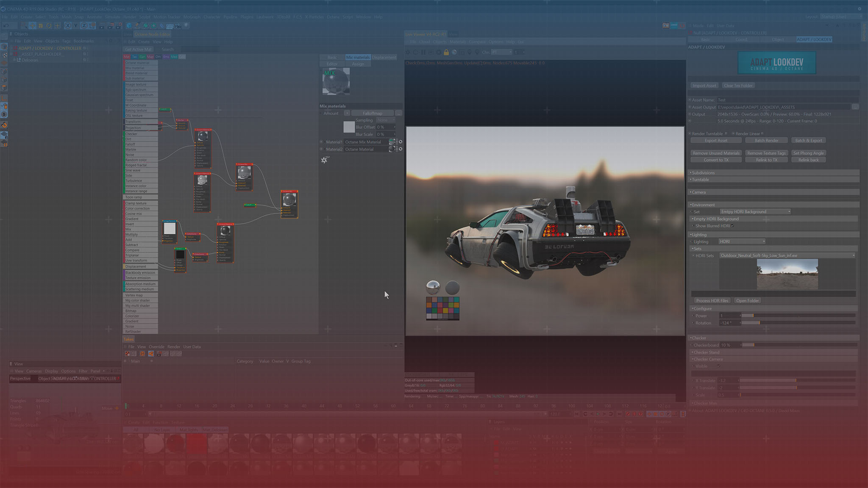Image resolution: width=868 pixels, height=488 pixels.
Task: Toggle the Tex filter in the node editor
Action: pos(134,57)
